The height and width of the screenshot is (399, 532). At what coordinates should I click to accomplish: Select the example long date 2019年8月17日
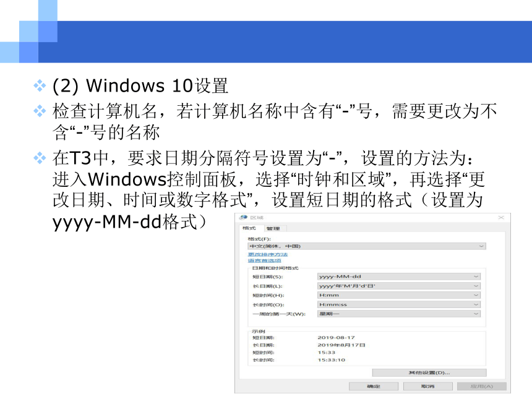(x=341, y=345)
